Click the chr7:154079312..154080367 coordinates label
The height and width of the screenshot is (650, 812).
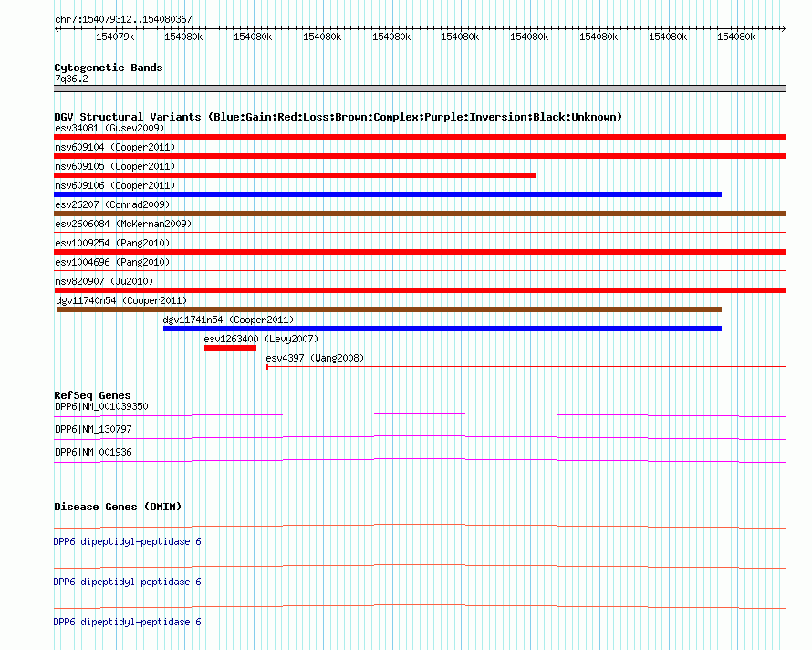tap(123, 19)
